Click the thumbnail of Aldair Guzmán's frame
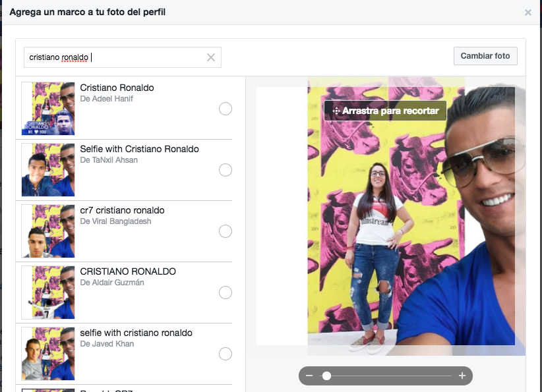This screenshot has width=542, height=392. pyautogui.click(x=48, y=293)
